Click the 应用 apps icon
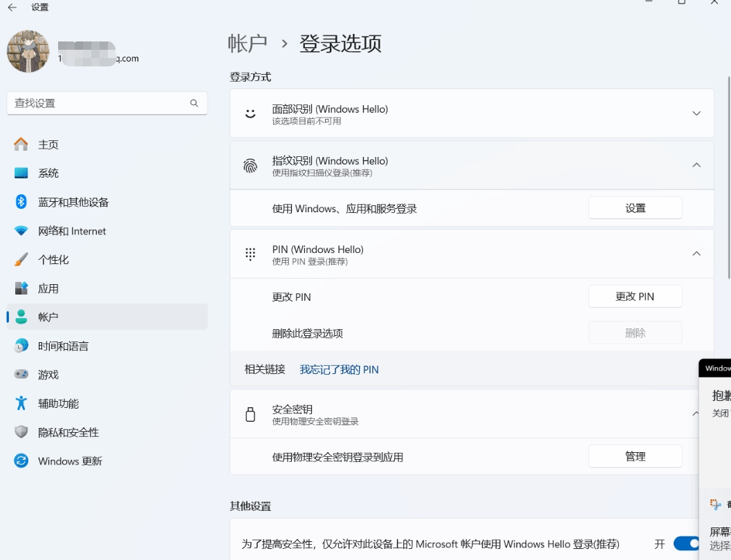731x560 pixels. click(21, 288)
